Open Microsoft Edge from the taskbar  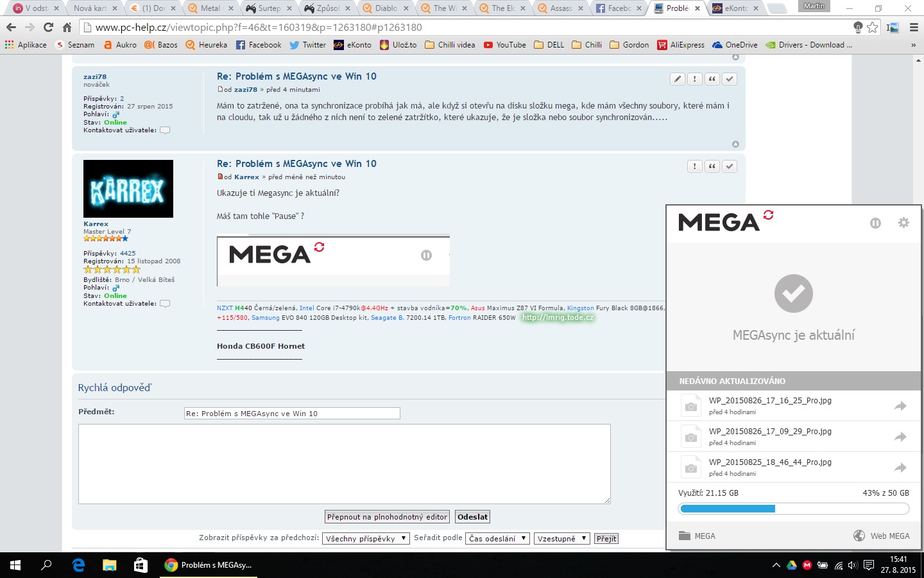(78, 565)
